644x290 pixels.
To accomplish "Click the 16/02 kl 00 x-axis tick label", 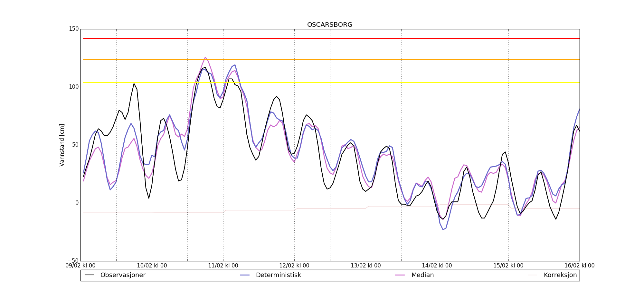I will 579,266.
